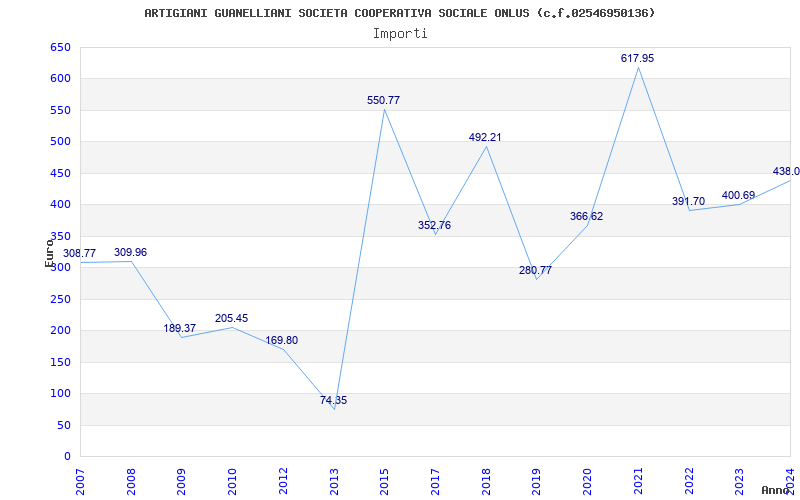This screenshot has width=800, height=500.
Task: Click the 650 y-axis tick label
Action: (x=60, y=47)
